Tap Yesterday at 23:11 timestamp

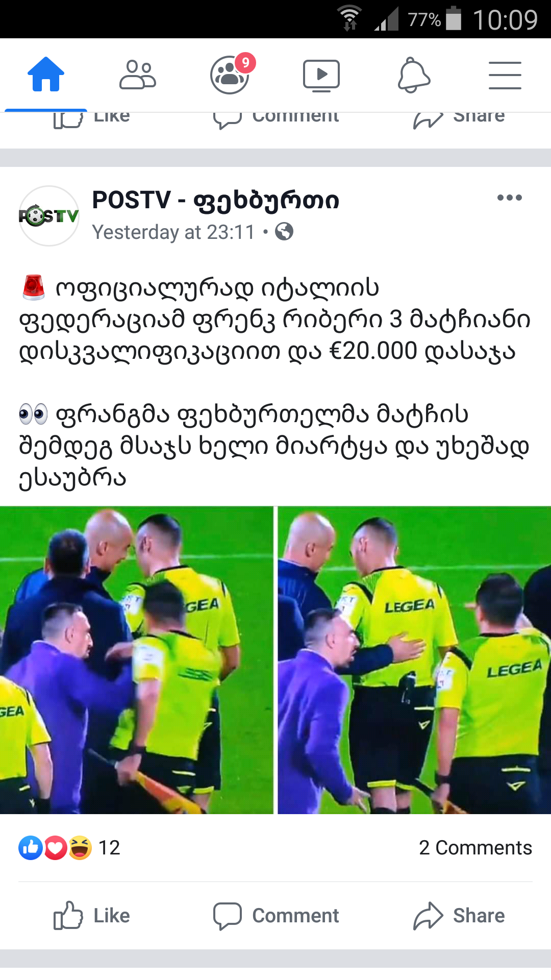pos(173,232)
